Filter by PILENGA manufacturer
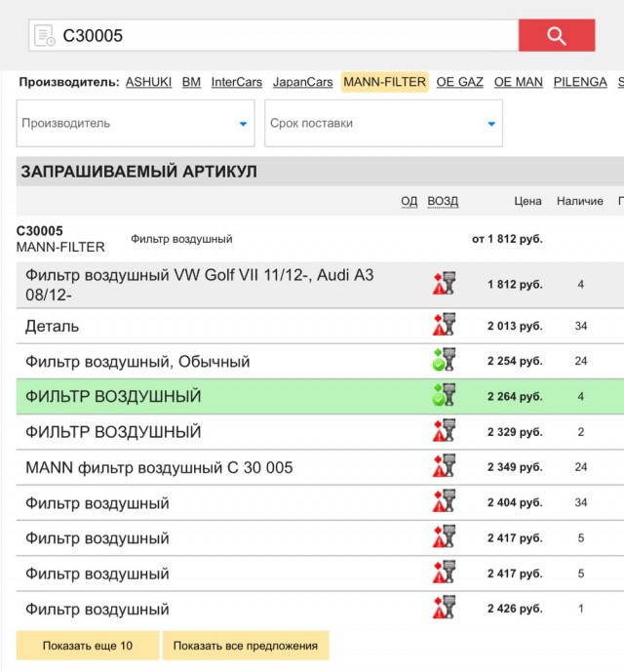 point(580,82)
